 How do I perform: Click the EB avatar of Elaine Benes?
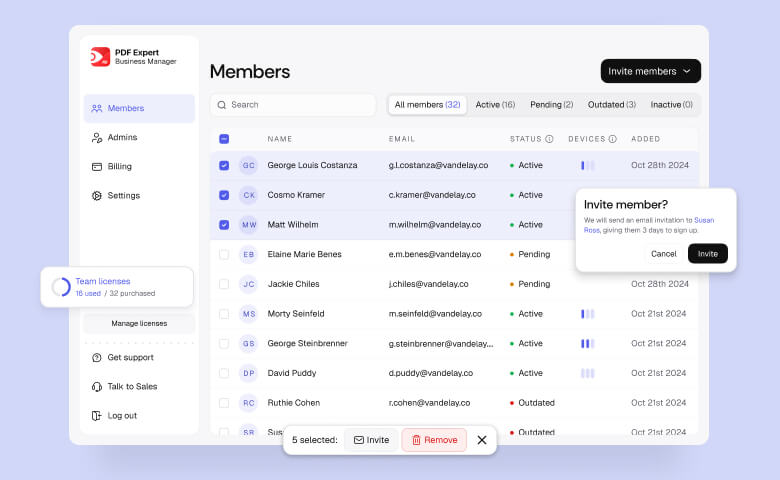(x=249, y=255)
